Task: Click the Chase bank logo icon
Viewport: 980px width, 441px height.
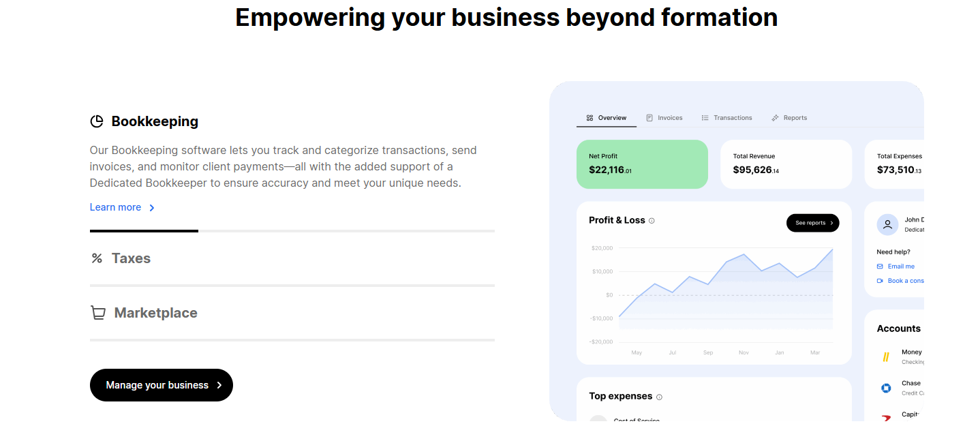Action: (x=886, y=388)
